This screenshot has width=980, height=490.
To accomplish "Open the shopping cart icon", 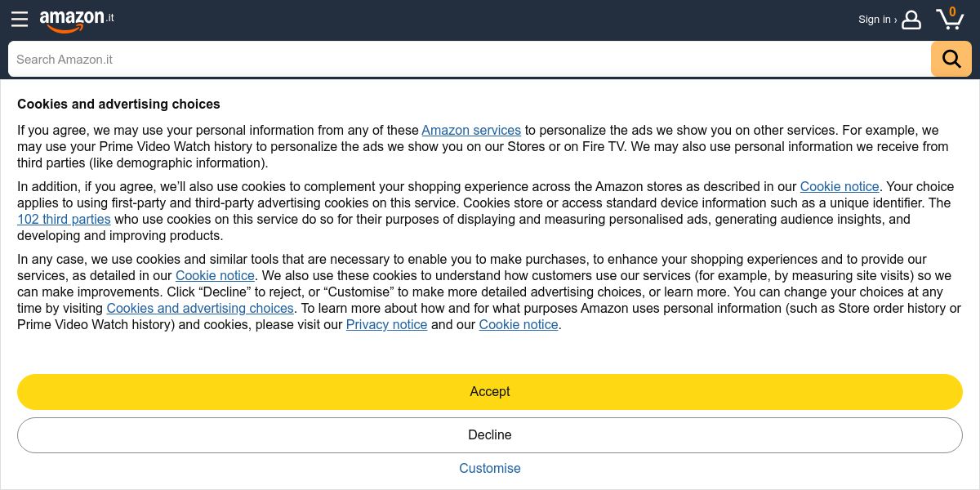I will pos(949,21).
